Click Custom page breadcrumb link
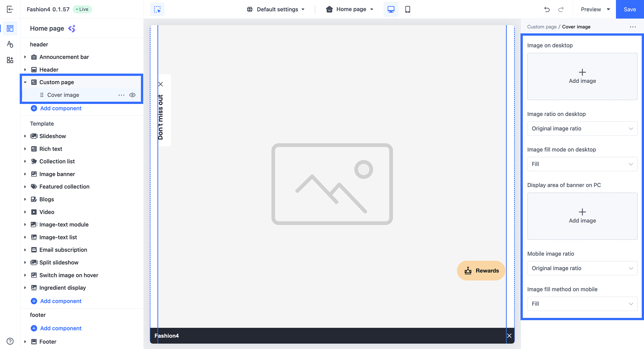 [542, 27]
